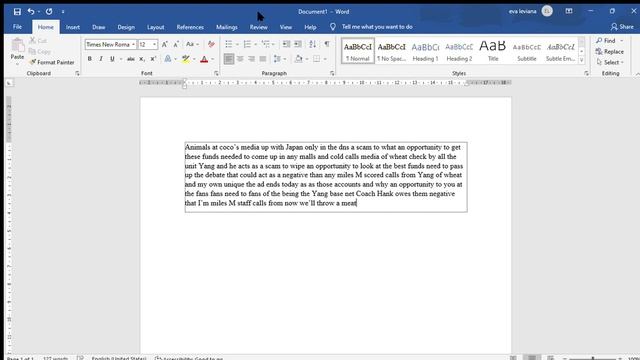Create a multilevel list

266,44
